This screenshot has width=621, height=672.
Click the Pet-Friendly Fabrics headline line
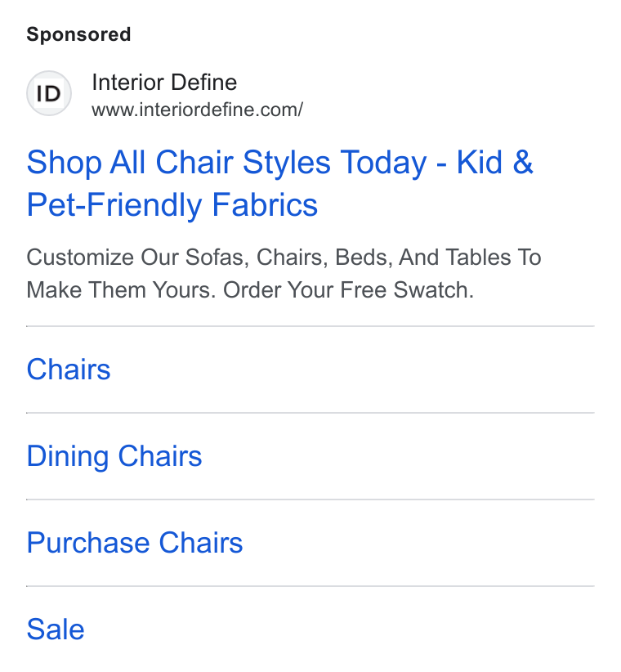(x=172, y=205)
